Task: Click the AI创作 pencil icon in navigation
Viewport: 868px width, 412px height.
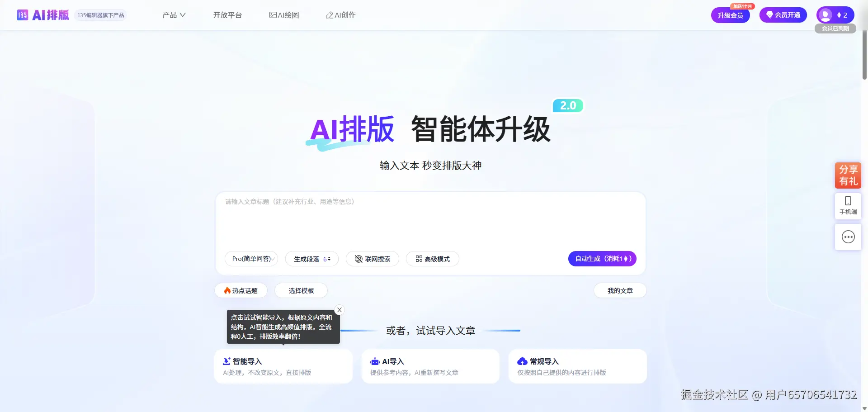Action: tap(329, 15)
